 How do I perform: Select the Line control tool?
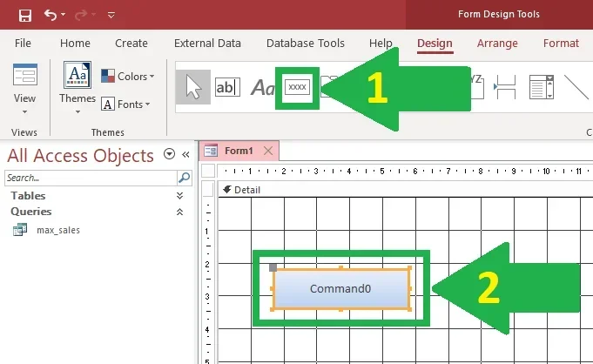[576, 87]
